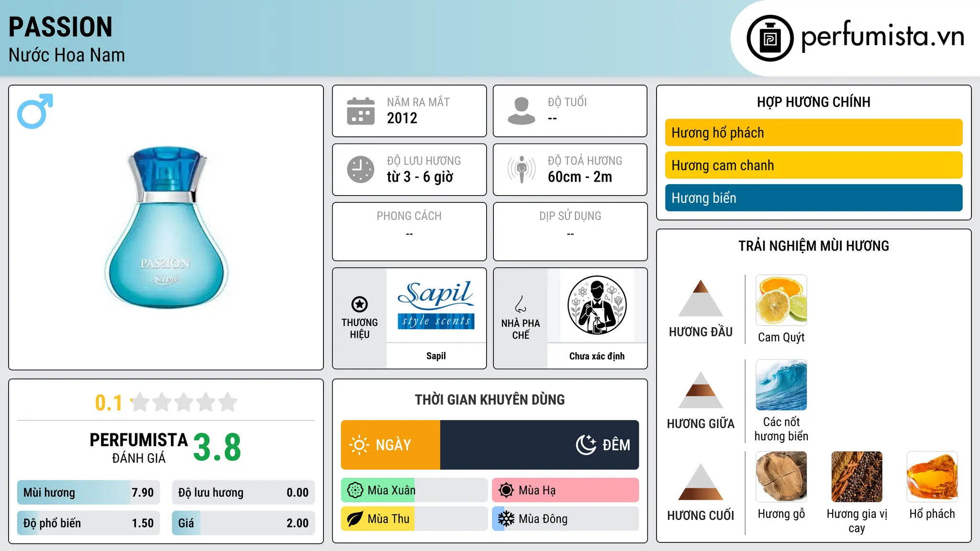Click the Hương đầu pyramid icon
Image resolution: width=980 pixels, height=551 pixels.
tap(701, 298)
